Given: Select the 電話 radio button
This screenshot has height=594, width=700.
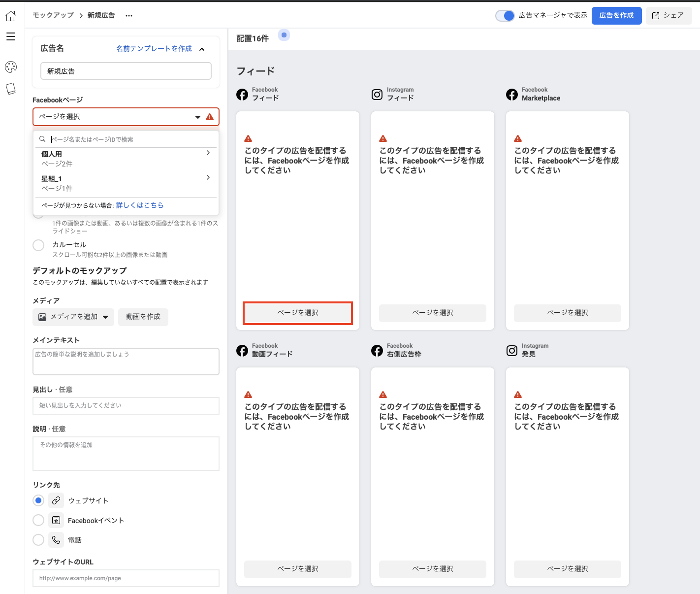Looking at the screenshot, I should pos(38,540).
